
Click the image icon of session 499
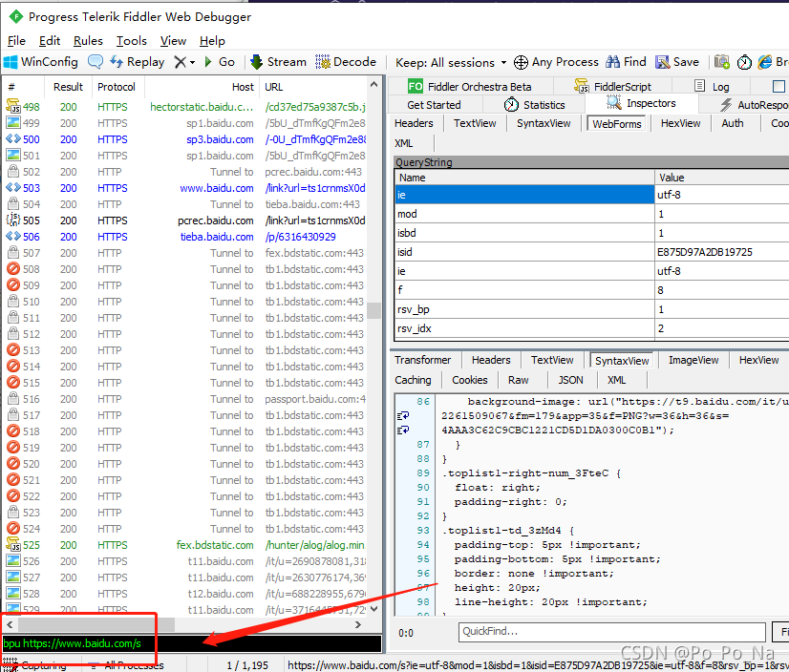tap(13, 123)
